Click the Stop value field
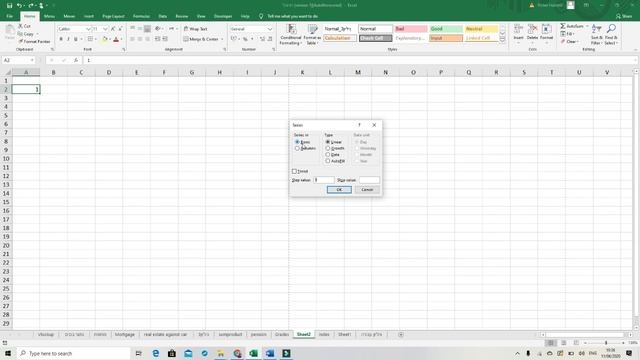Image resolution: width=640 pixels, height=360 pixels. click(x=369, y=180)
